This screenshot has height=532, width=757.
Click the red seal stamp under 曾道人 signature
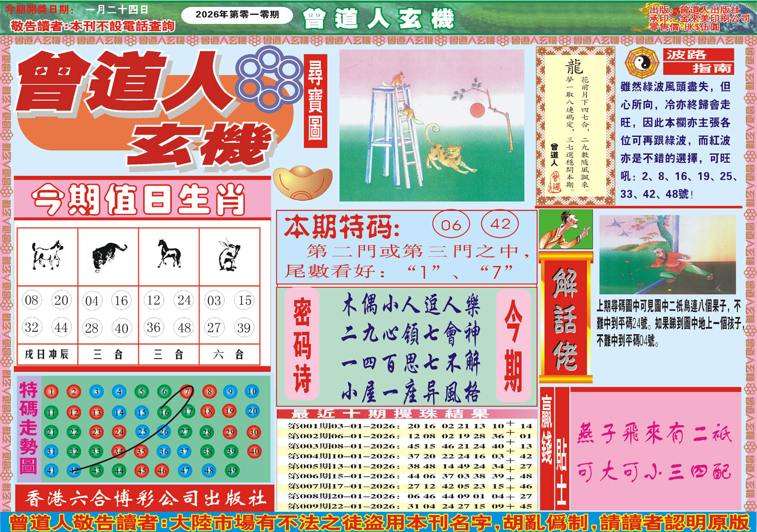[x=554, y=181]
